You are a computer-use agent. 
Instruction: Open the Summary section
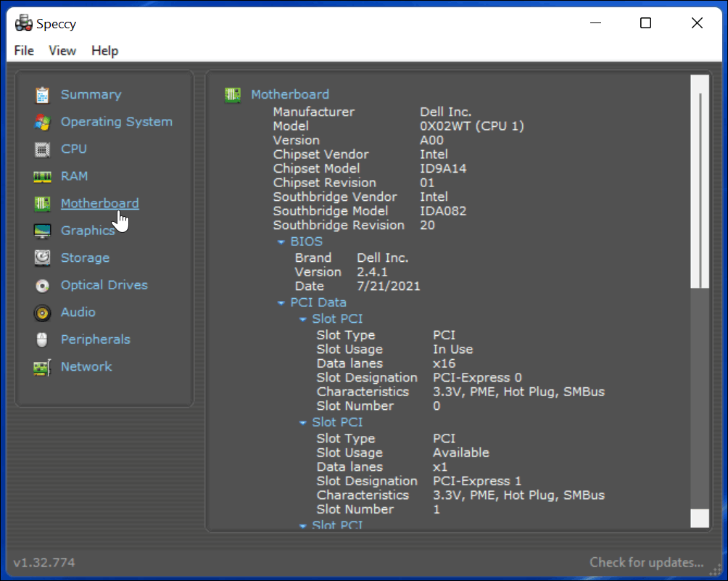pos(91,95)
